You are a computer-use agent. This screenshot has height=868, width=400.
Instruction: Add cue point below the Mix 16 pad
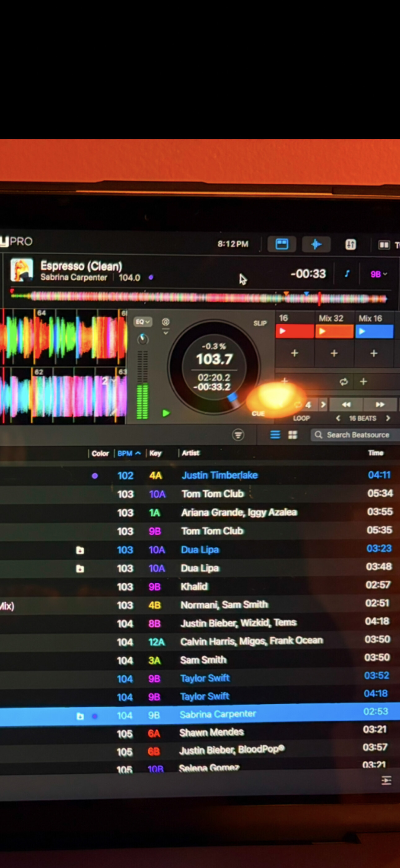point(374,353)
